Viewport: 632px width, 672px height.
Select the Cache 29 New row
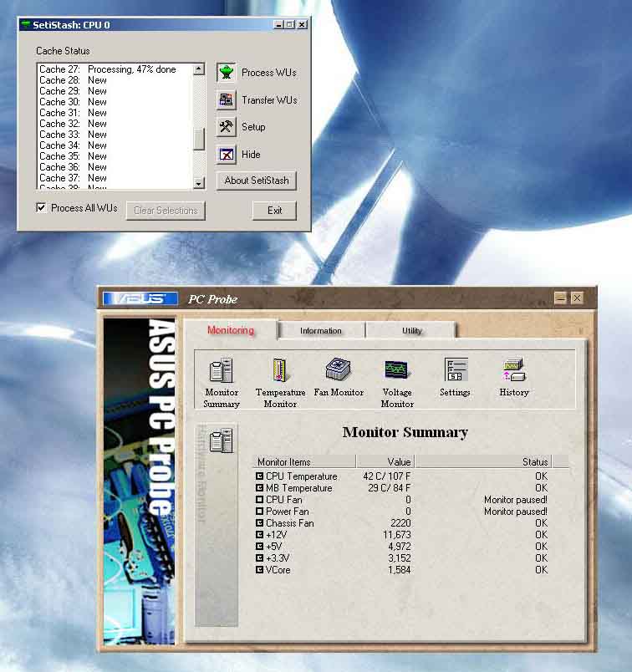(x=115, y=91)
